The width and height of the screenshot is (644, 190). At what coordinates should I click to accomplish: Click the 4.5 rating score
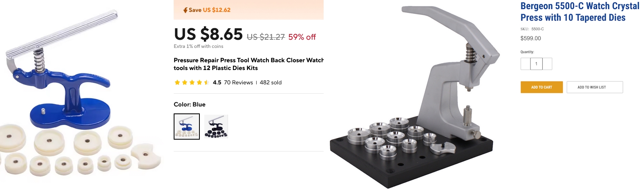tap(217, 82)
